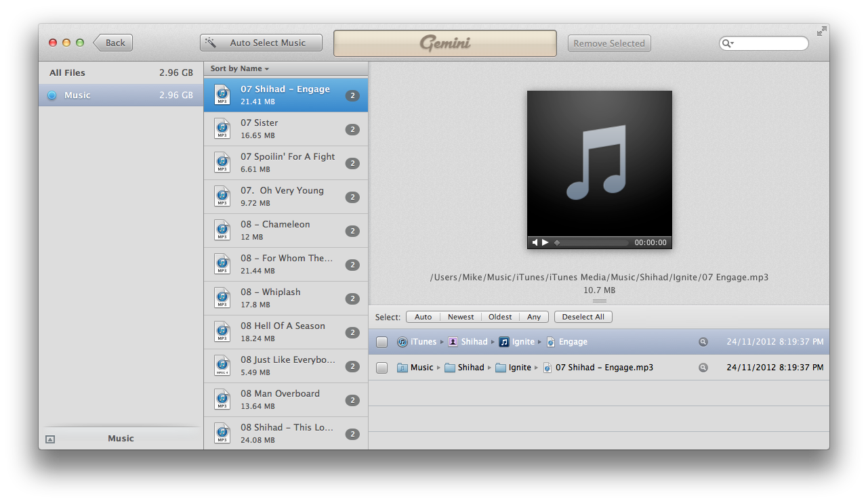Click the iTunes icon in first path row
The height and width of the screenshot is (503, 868).
click(402, 342)
